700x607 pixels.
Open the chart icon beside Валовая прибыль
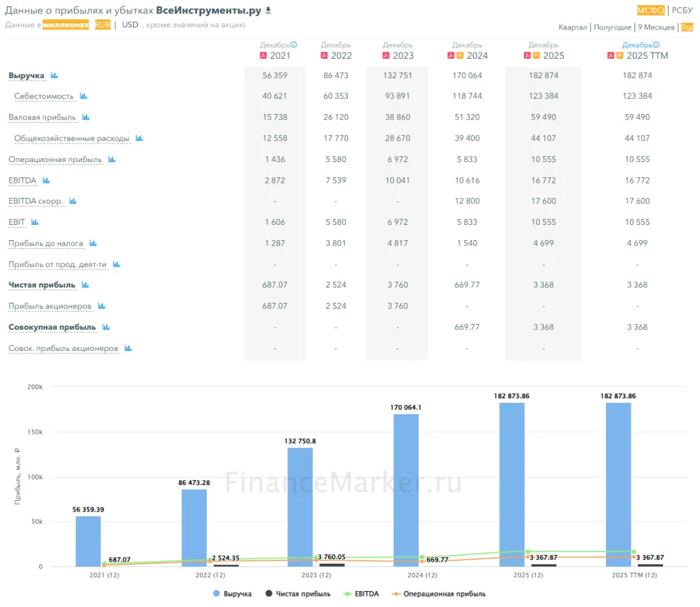[85, 117]
